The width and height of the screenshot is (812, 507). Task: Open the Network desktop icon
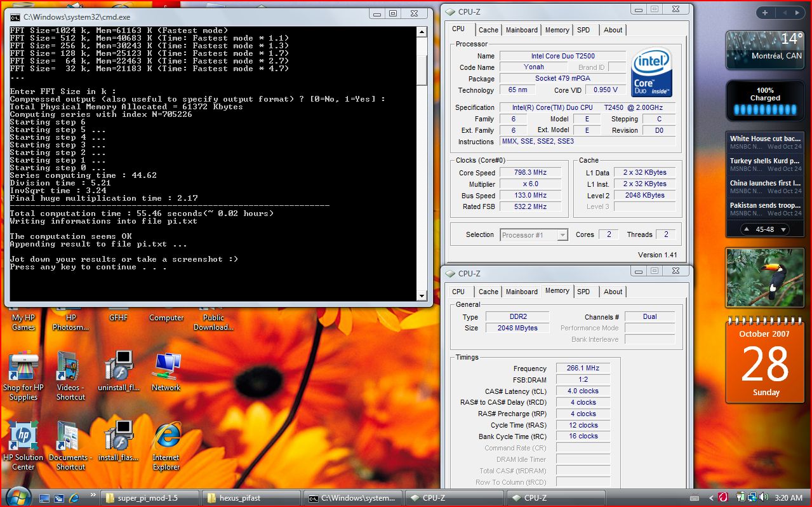tap(166, 372)
